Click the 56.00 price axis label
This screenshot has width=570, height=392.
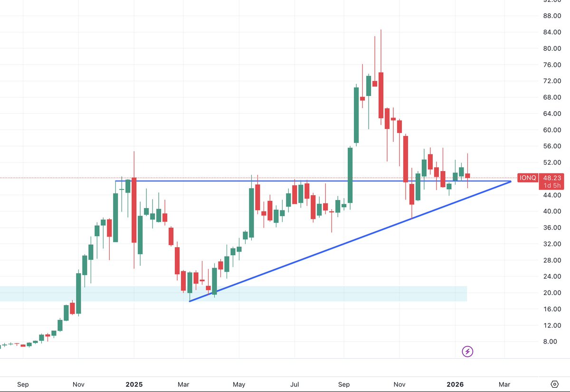click(x=552, y=146)
